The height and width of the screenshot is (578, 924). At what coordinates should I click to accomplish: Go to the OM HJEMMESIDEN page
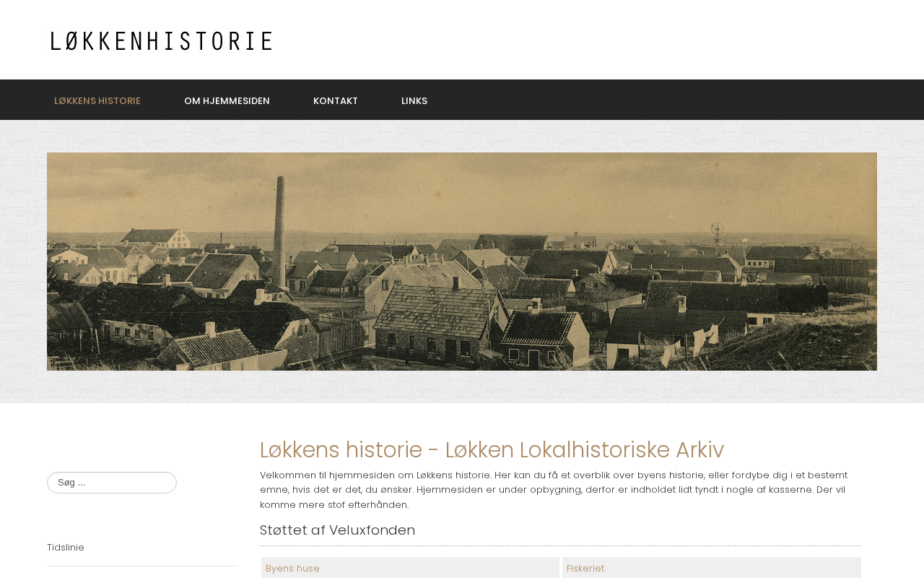pos(227,100)
